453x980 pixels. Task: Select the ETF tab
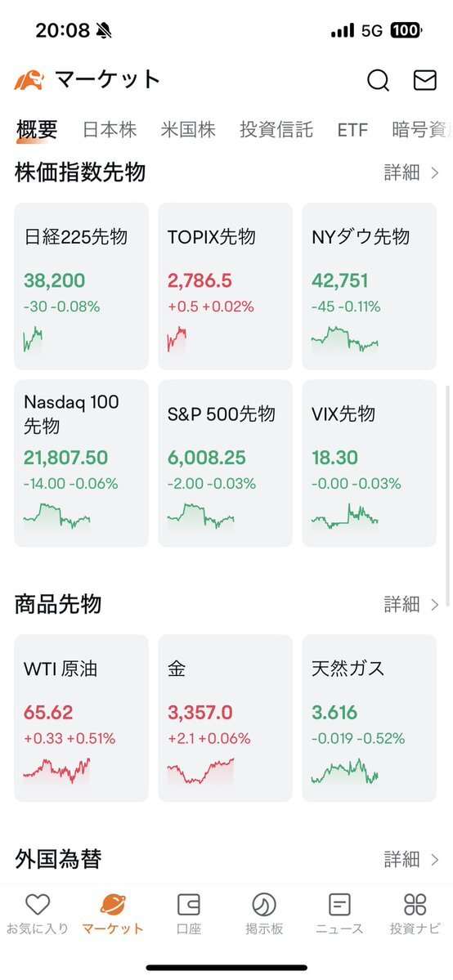(352, 130)
